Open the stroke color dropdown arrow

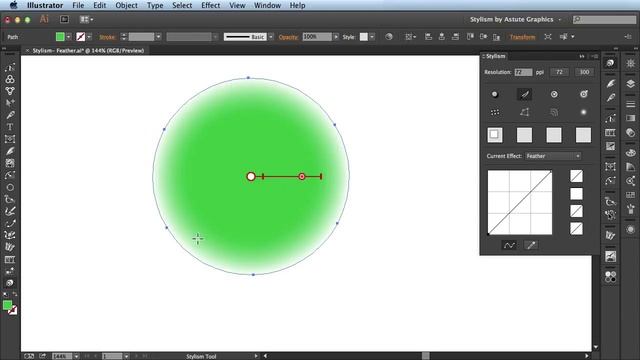[89, 37]
